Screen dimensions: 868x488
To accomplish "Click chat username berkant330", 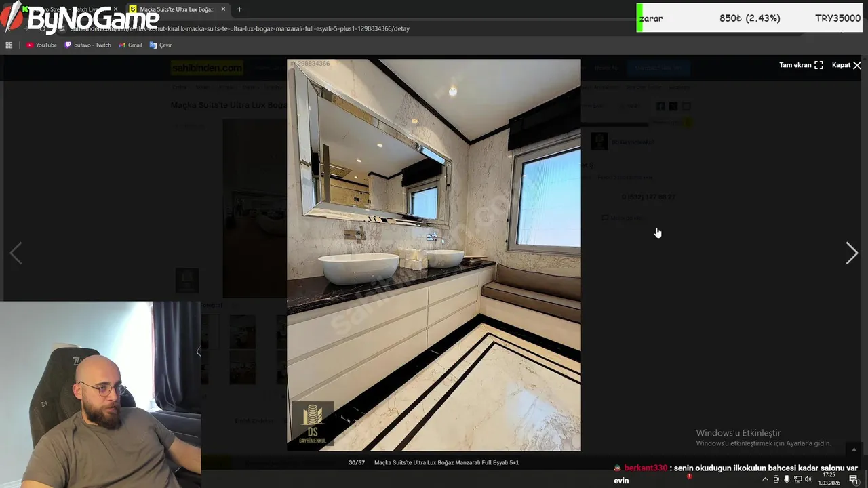I will pyautogui.click(x=646, y=468).
